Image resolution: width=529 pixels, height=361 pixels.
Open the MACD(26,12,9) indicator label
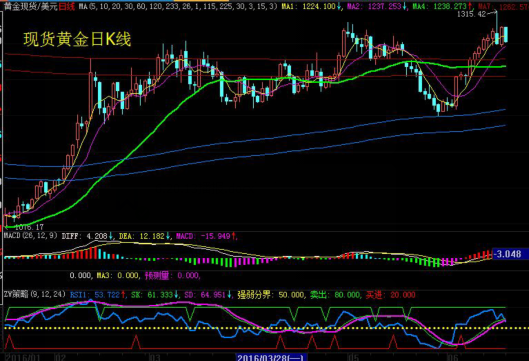tap(31, 235)
